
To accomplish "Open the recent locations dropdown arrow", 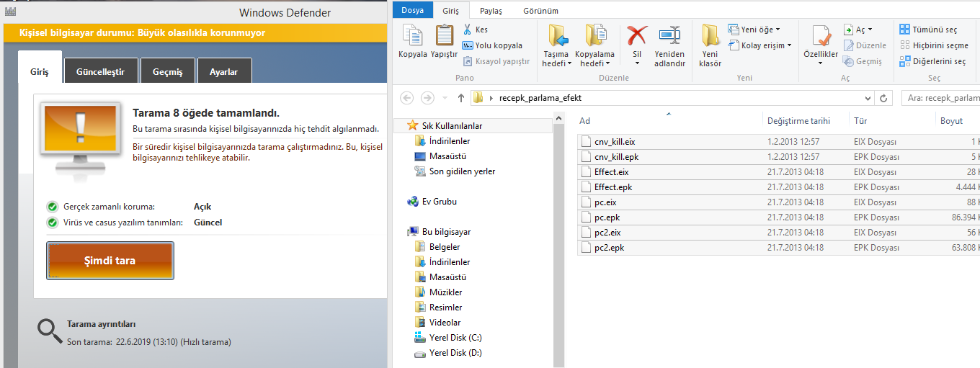I will tap(445, 98).
